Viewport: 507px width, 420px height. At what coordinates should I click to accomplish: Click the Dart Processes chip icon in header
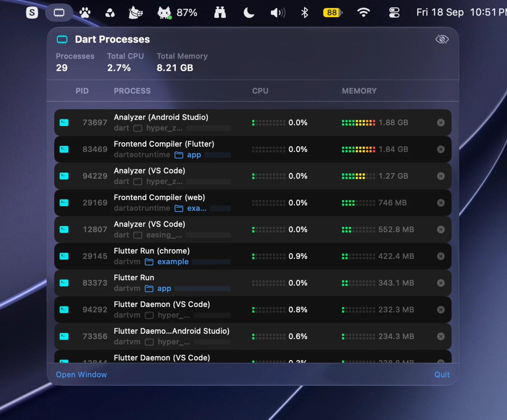62,39
